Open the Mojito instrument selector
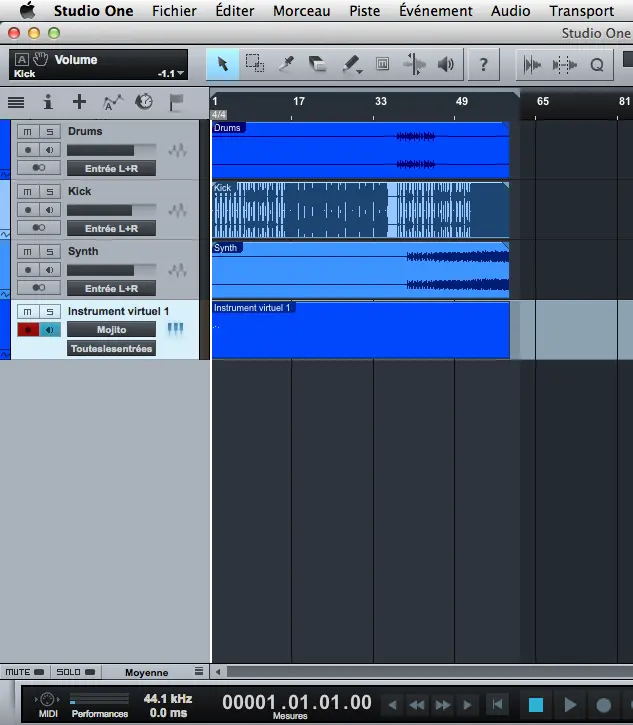Screen dimensions: 633x725 tap(111, 330)
